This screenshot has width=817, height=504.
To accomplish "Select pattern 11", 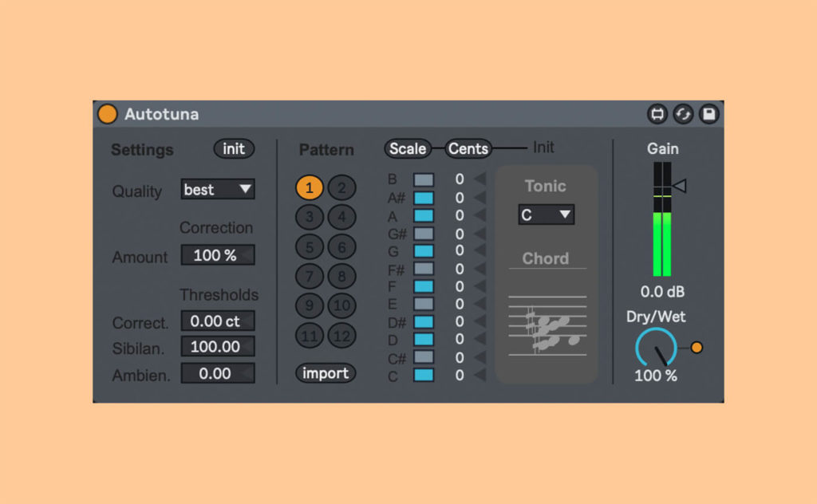I will [x=310, y=336].
